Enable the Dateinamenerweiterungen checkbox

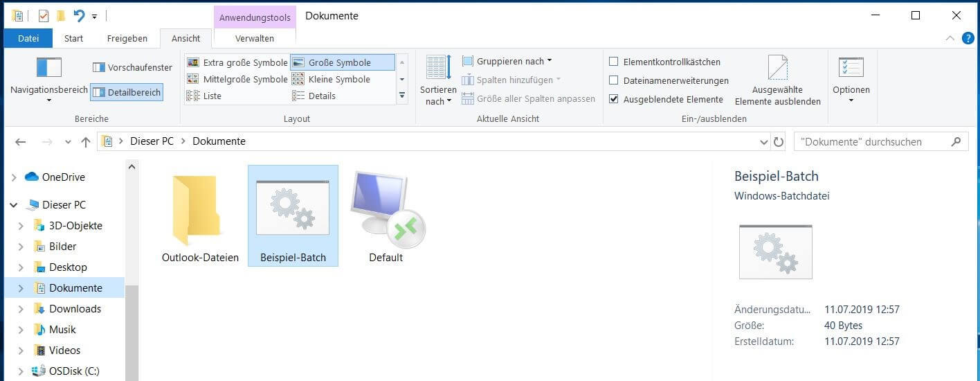[613, 80]
